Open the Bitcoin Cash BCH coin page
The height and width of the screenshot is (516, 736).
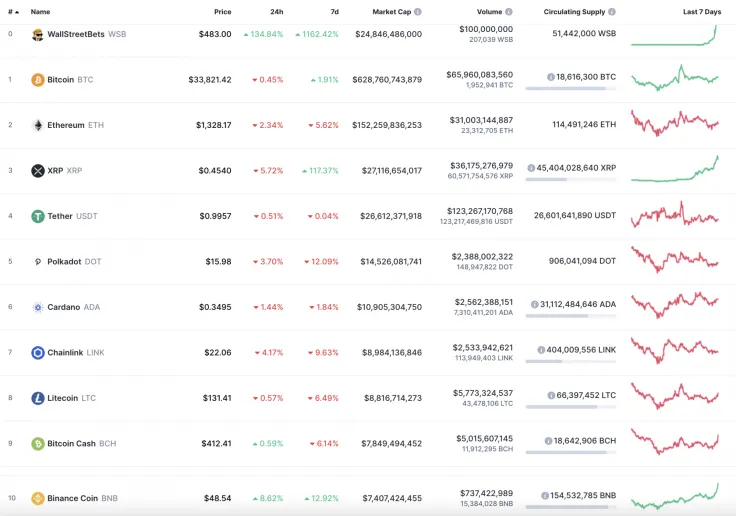pyautogui.click(x=82, y=444)
